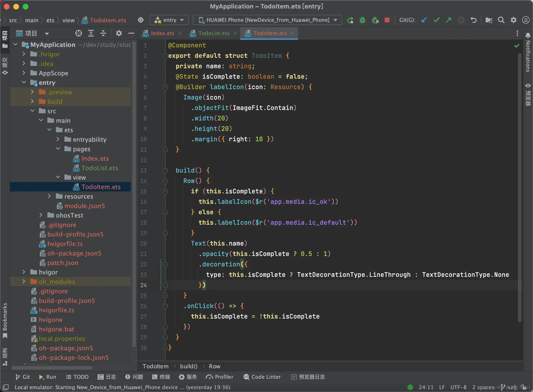
Task: Open the HUAWEI Phone device dropdown
Action: tap(267, 20)
